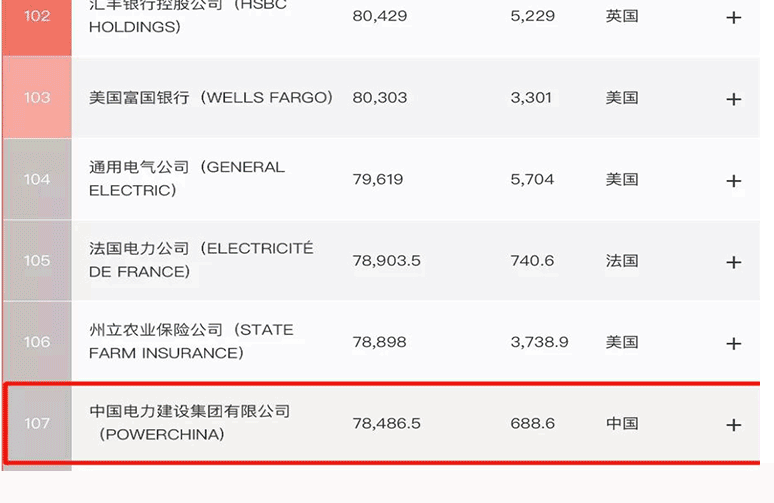The height and width of the screenshot is (503, 774).
Task: Click rank number 105 cell
Action: click(37, 260)
